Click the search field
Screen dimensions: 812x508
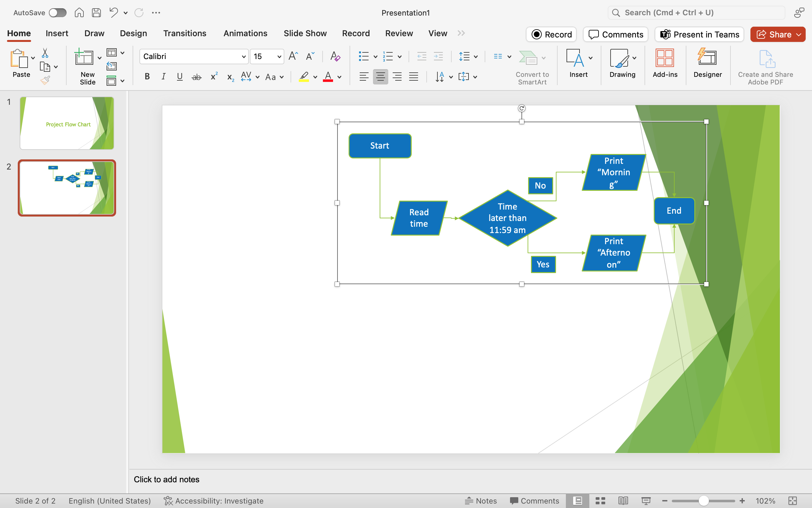696,13
